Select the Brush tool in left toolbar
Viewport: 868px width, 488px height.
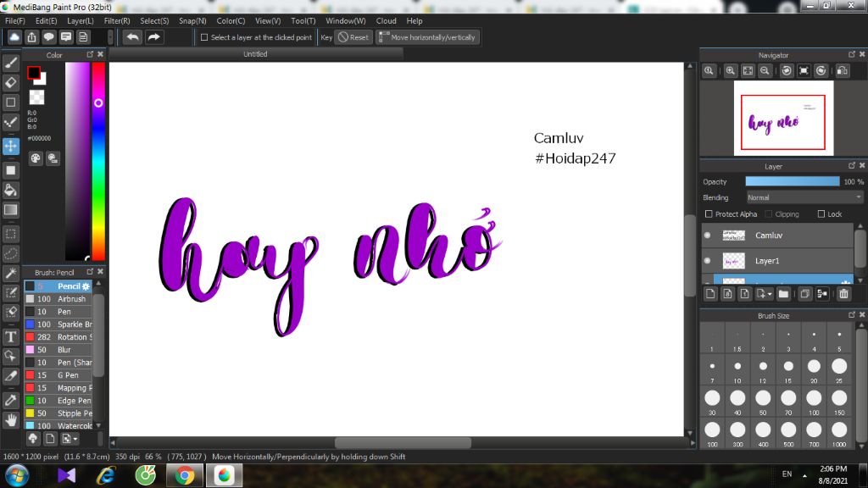tap(10, 63)
